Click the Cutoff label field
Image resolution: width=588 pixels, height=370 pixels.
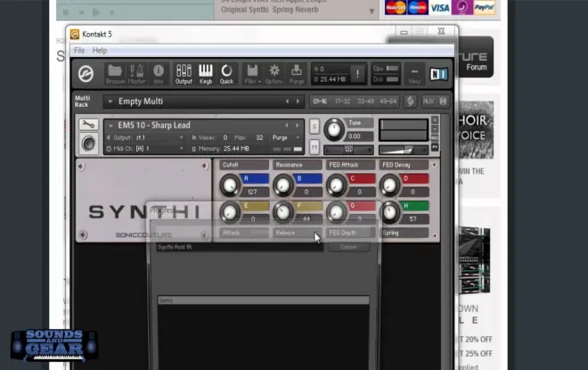tap(244, 165)
